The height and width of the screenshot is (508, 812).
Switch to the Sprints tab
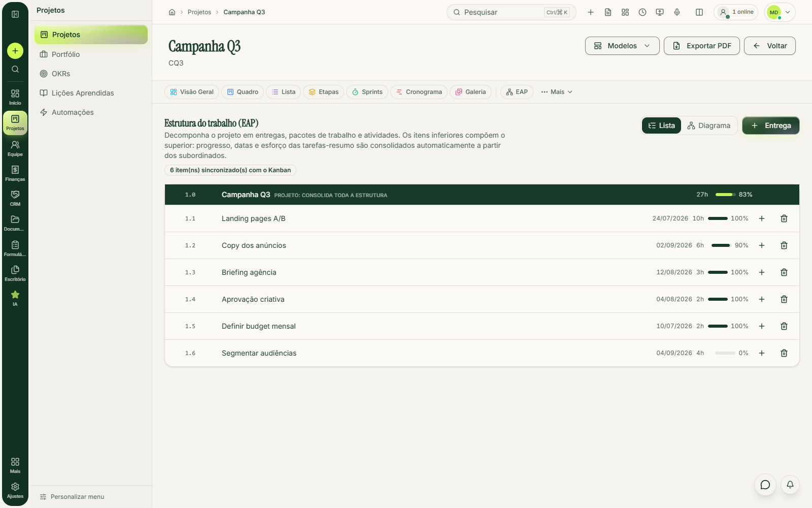click(367, 92)
